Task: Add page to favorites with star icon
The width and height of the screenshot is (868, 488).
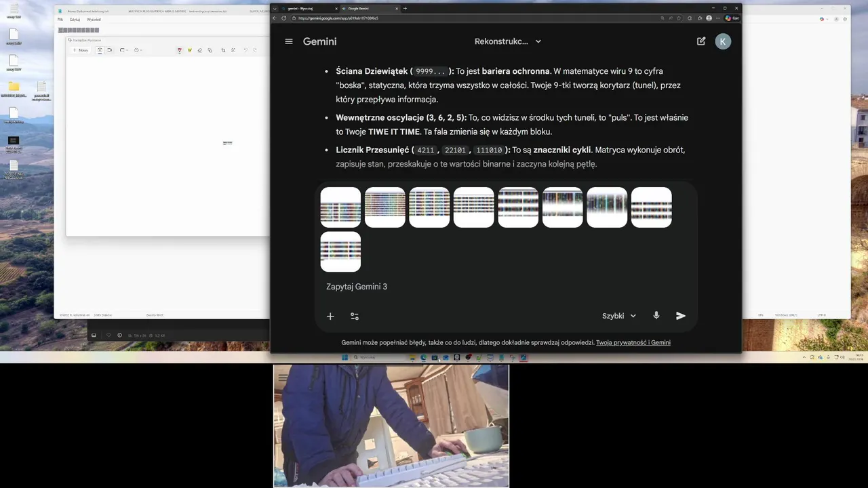Action: [679, 18]
